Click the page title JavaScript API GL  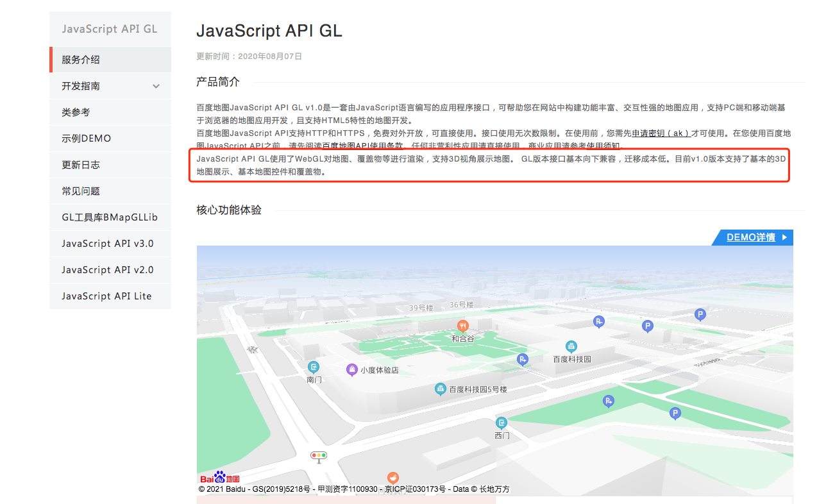click(269, 31)
